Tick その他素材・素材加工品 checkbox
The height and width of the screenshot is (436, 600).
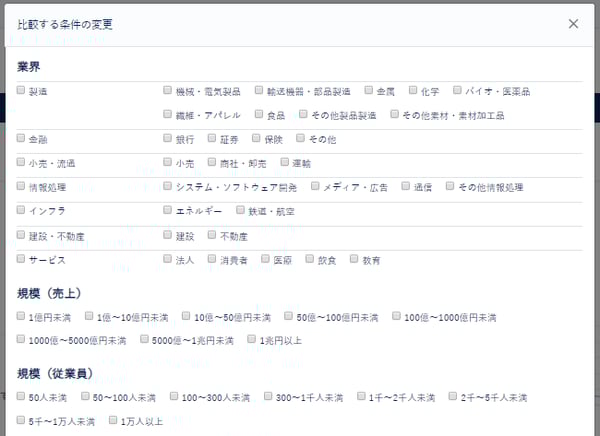tap(394, 114)
